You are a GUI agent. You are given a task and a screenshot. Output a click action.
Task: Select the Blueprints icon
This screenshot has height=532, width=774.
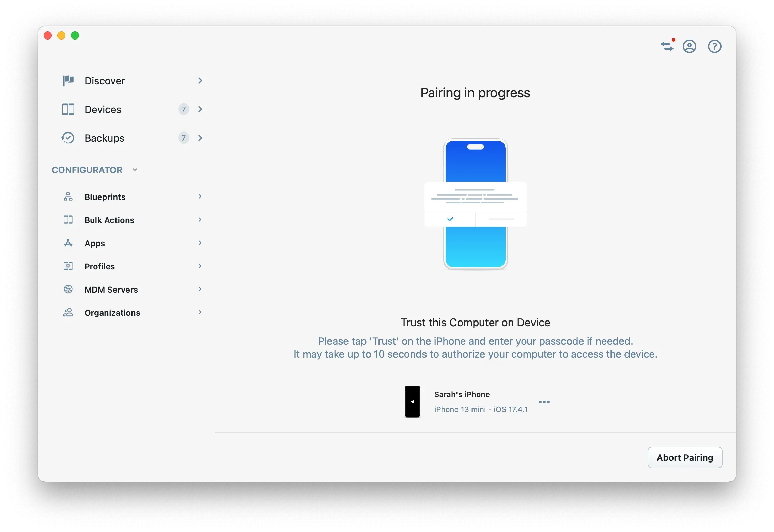click(x=68, y=197)
